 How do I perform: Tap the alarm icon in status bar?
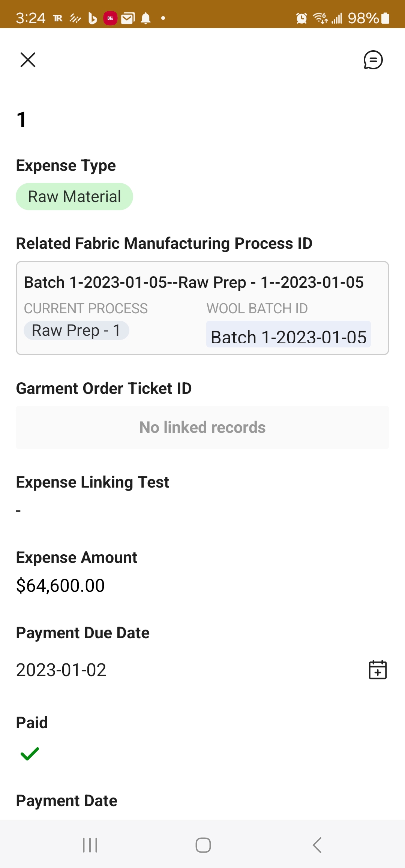coord(301,18)
